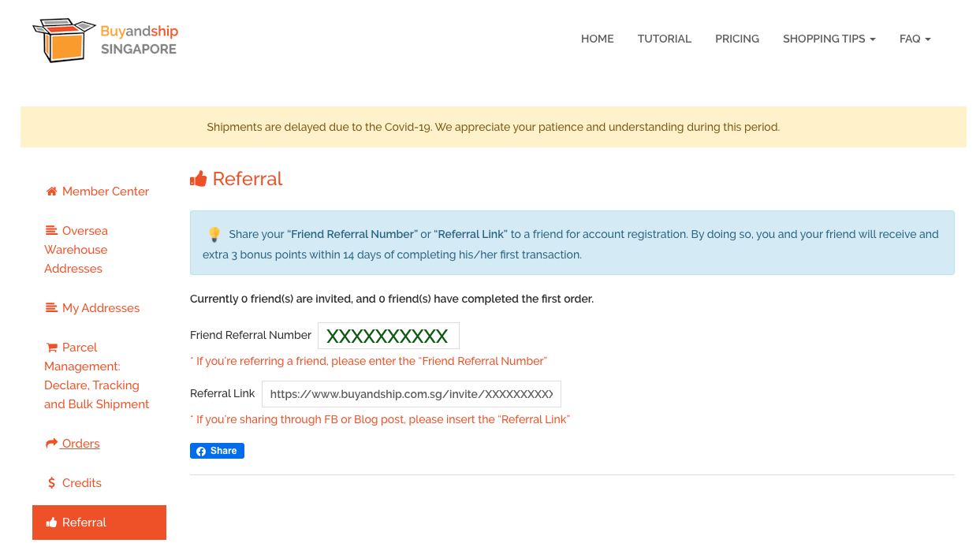Click the Referral Link URL field
This screenshot has height=543, width=980.
[412, 394]
